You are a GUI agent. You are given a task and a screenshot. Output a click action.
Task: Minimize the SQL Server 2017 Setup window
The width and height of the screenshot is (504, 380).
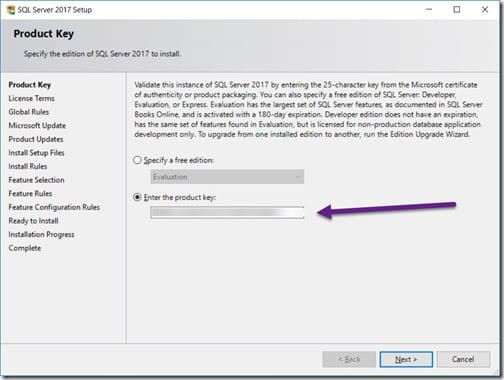click(429, 10)
